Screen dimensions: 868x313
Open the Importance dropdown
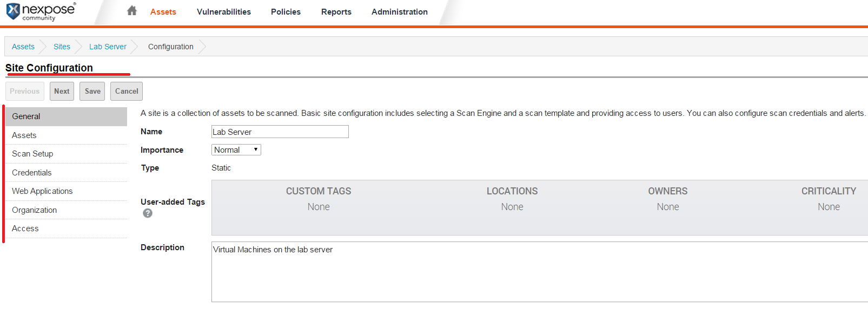pyautogui.click(x=236, y=150)
